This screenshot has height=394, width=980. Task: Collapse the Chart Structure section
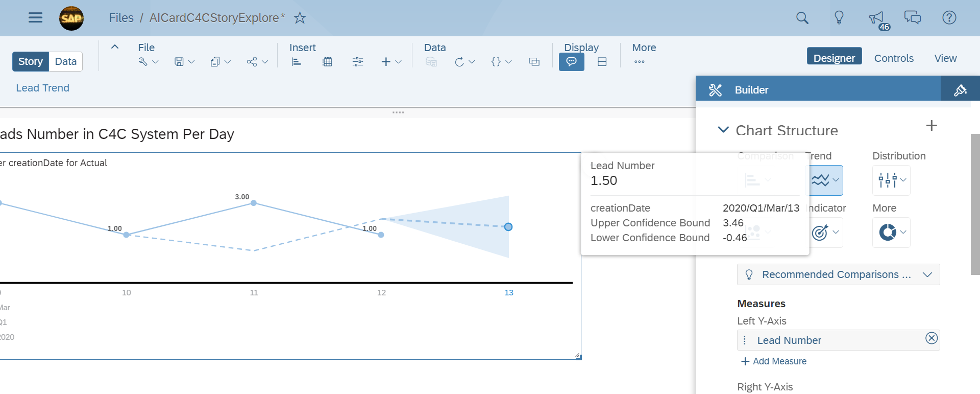click(723, 130)
